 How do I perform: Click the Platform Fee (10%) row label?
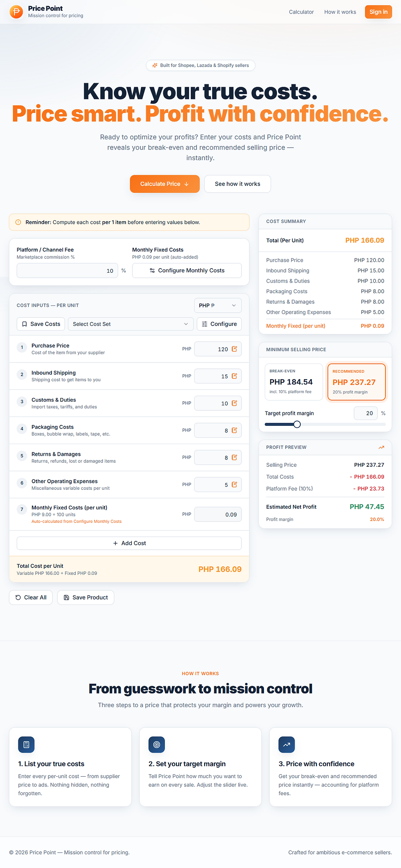coord(289,488)
